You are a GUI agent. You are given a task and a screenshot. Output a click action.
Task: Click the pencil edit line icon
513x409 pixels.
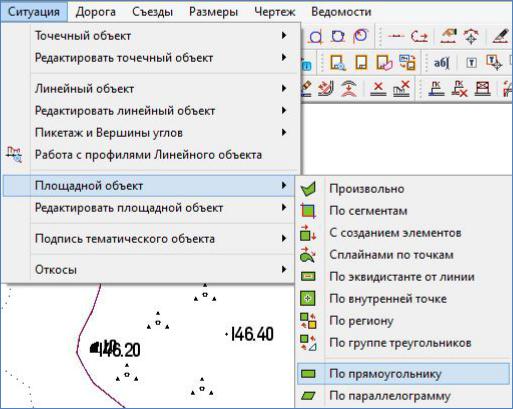tap(501, 36)
